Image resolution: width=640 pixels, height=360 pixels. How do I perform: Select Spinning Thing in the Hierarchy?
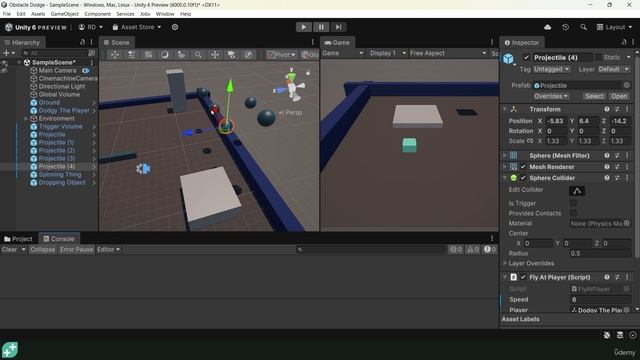point(60,175)
